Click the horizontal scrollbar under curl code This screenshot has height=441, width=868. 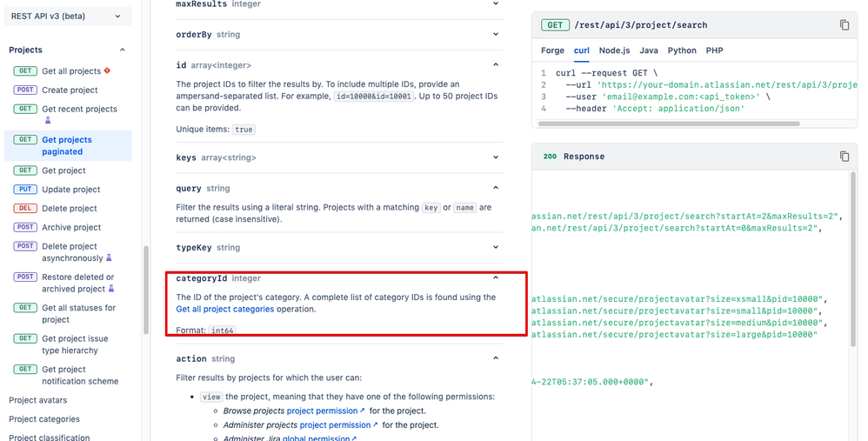tap(669, 124)
